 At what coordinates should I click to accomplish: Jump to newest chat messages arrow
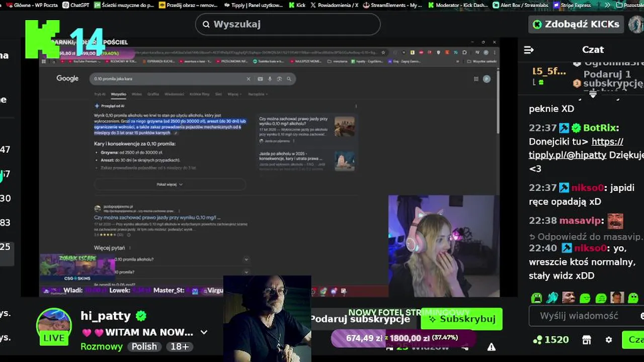[593, 94]
